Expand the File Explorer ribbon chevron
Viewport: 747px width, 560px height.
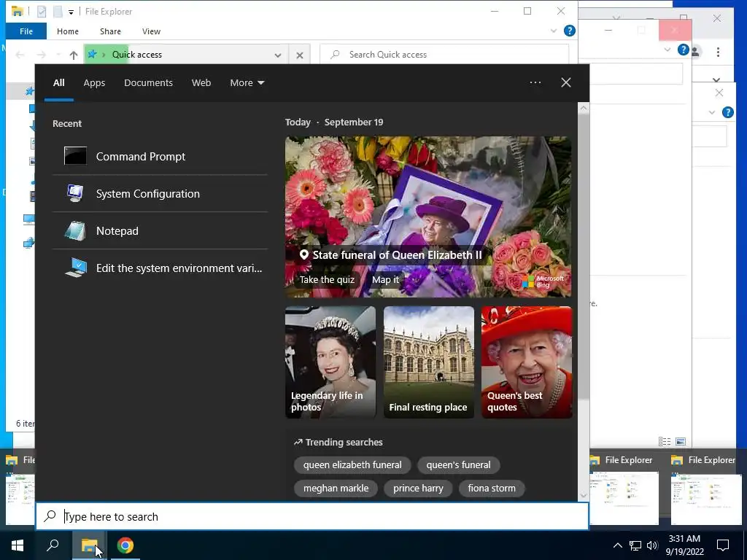[554, 31]
